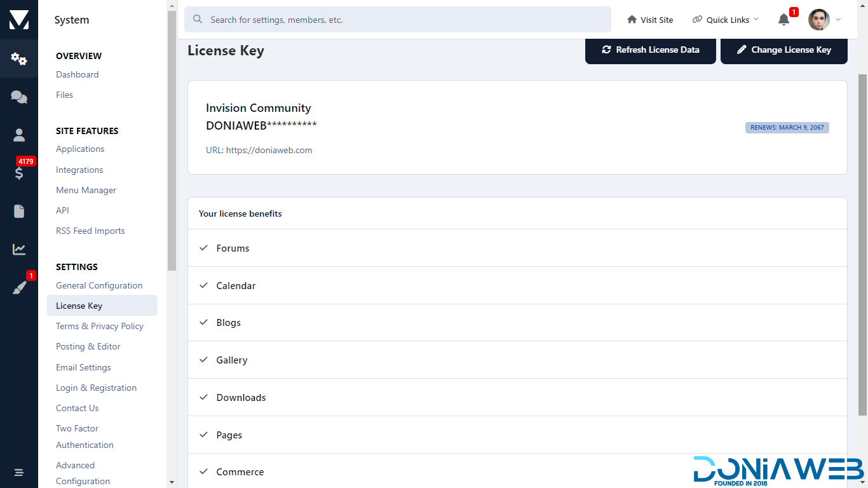Open the Statistics chart icon section

19,249
